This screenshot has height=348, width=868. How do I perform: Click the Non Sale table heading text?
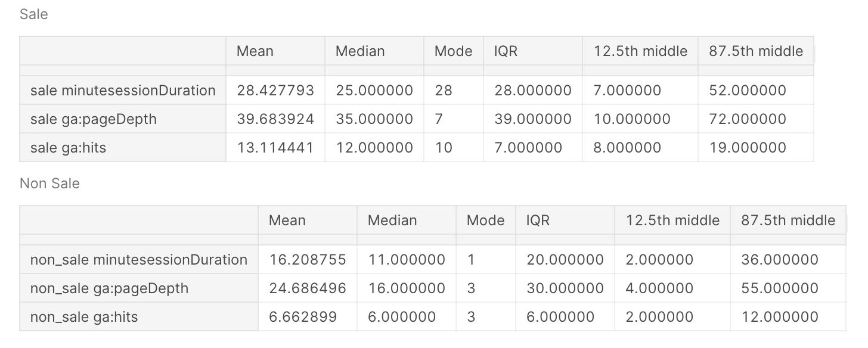coord(49,184)
